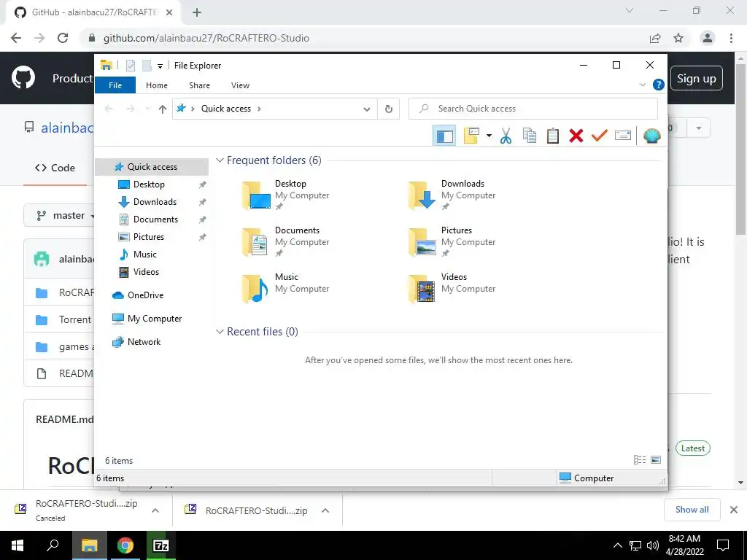Image resolution: width=747 pixels, height=560 pixels.
Task: Open master branch selector on GitHub
Action: coord(60,216)
